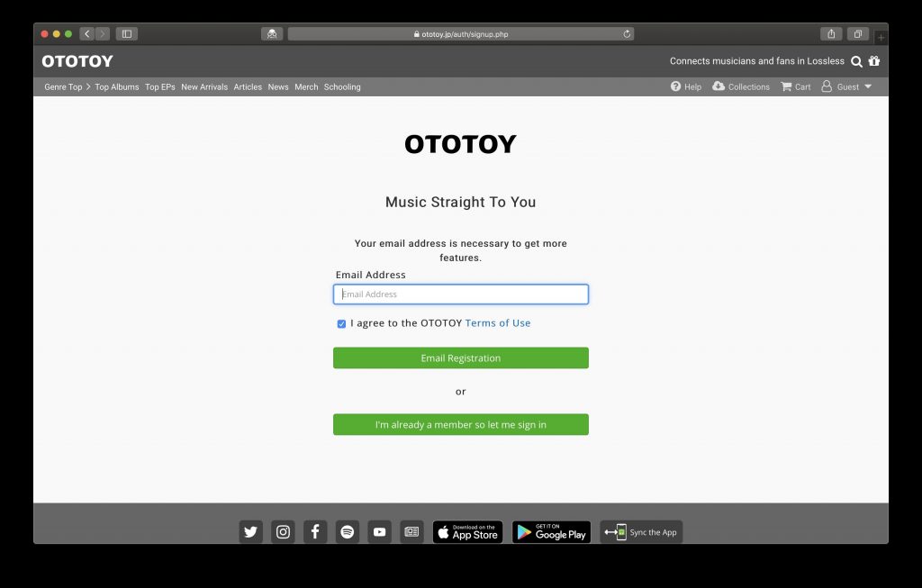Open the YouTube icon in footer
The width and height of the screenshot is (922, 588).
pos(380,531)
